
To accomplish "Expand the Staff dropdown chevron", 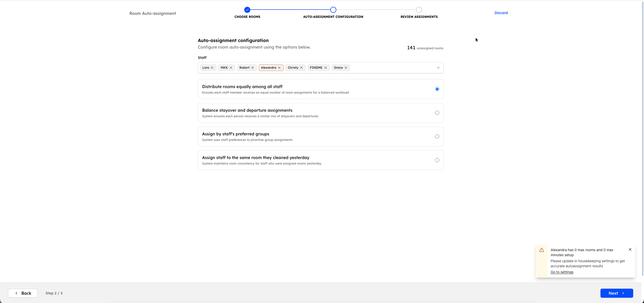I will (438, 68).
